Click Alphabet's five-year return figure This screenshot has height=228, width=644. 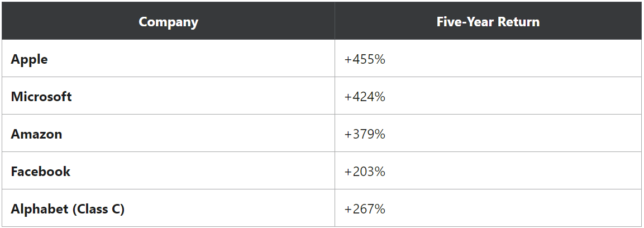tap(365, 208)
